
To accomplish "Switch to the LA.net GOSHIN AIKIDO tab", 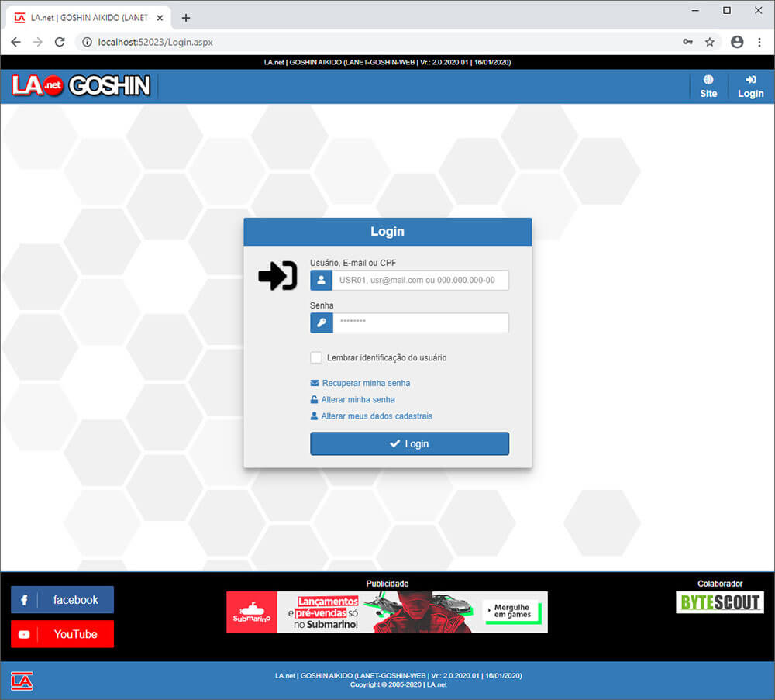I will [85, 18].
